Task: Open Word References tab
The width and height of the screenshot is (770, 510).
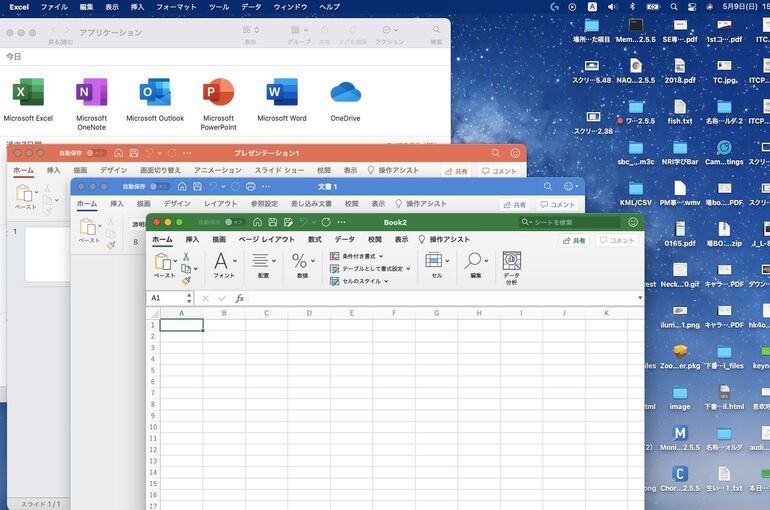Action: coord(264,203)
